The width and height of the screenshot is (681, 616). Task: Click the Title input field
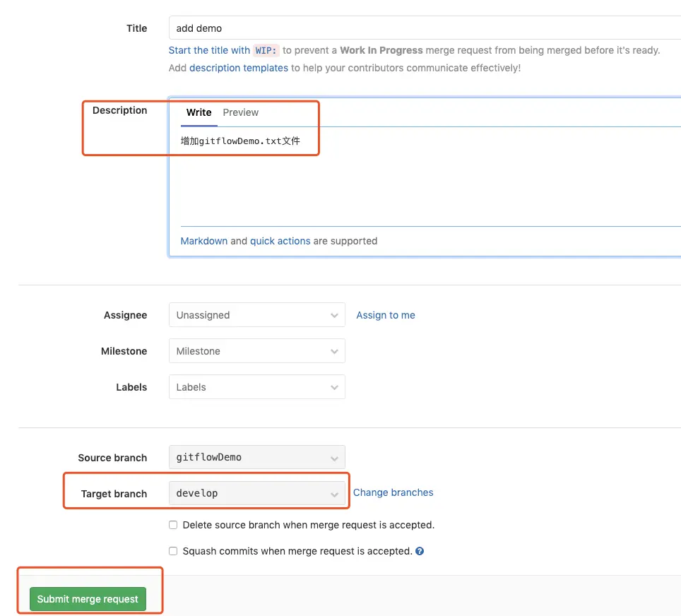(424, 29)
